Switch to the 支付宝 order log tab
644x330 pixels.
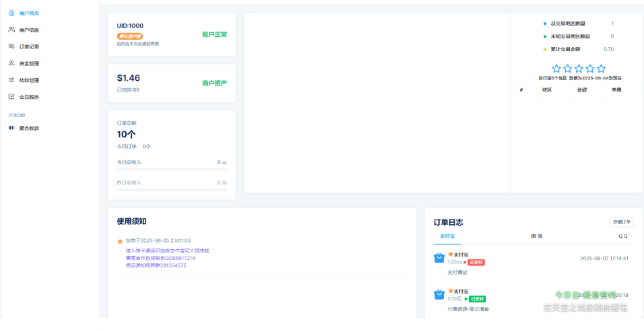click(x=447, y=236)
